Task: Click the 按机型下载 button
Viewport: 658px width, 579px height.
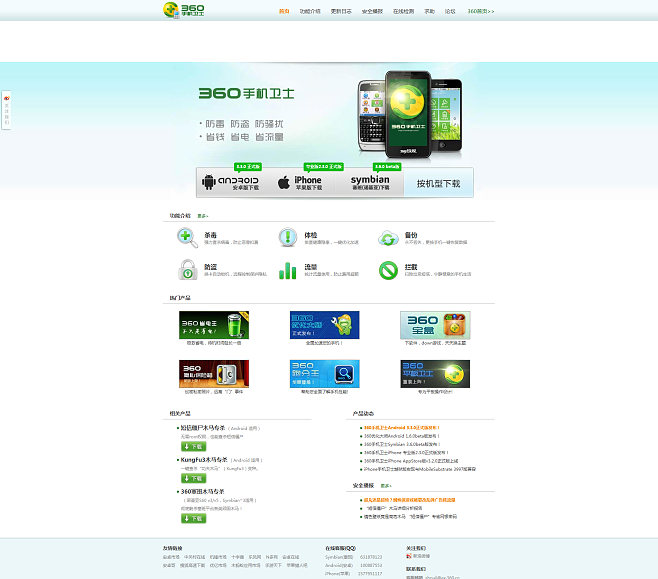Action: (439, 183)
